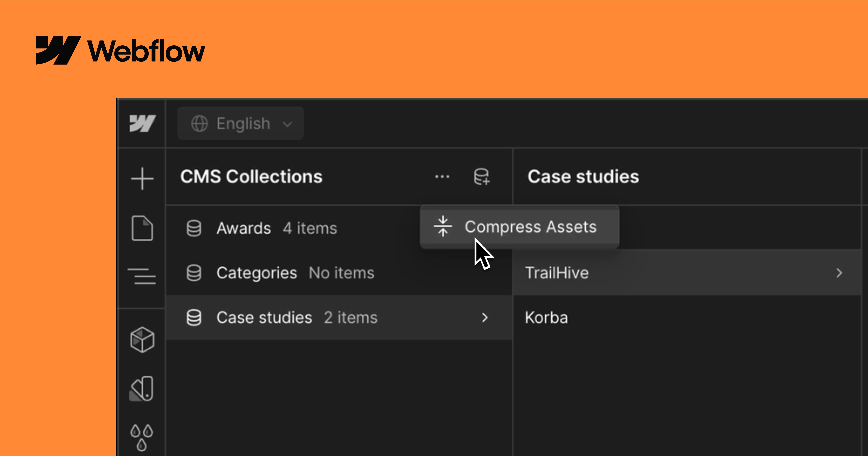
Task: Click the Awards collection database icon
Action: tap(194, 228)
